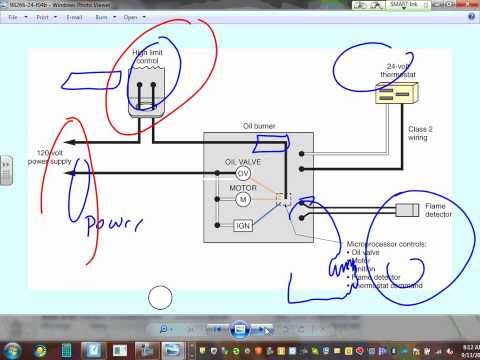Image resolution: width=480 pixels, height=360 pixels.
Task: Expand the Burn dropdown arrow
Action: coord(115,17)
